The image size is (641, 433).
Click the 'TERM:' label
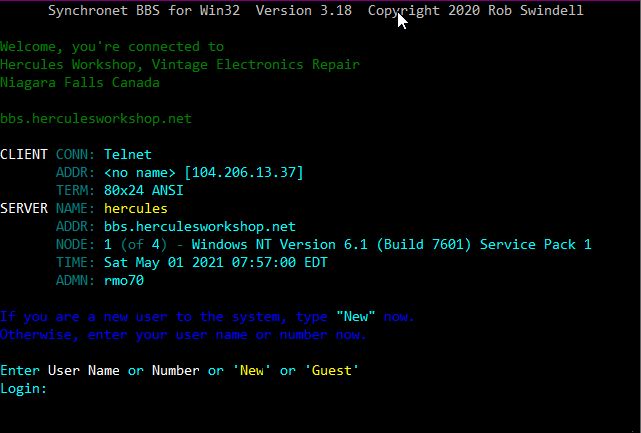[x=75, y=191]
